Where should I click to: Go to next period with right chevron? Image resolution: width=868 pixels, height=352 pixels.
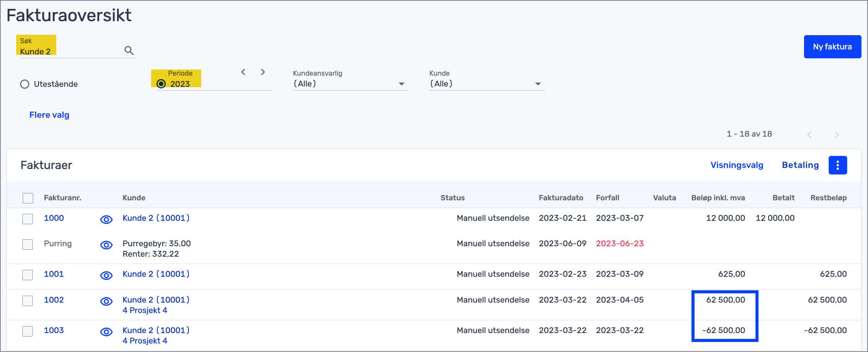click(263, 72)
